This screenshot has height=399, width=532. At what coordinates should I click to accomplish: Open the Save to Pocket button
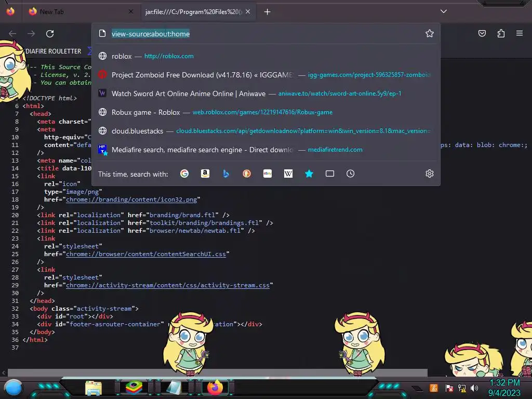[x=482, y=33]
